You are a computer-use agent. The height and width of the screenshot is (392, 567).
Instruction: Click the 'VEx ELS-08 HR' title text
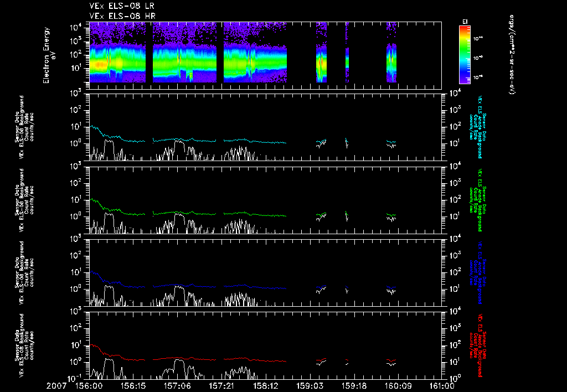pos(122,16)
